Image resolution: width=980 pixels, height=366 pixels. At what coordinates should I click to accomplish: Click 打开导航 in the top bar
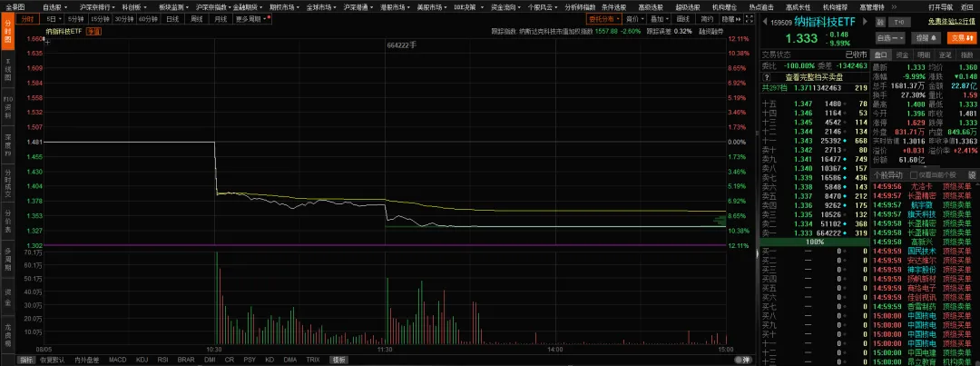[x=941, y=7]
